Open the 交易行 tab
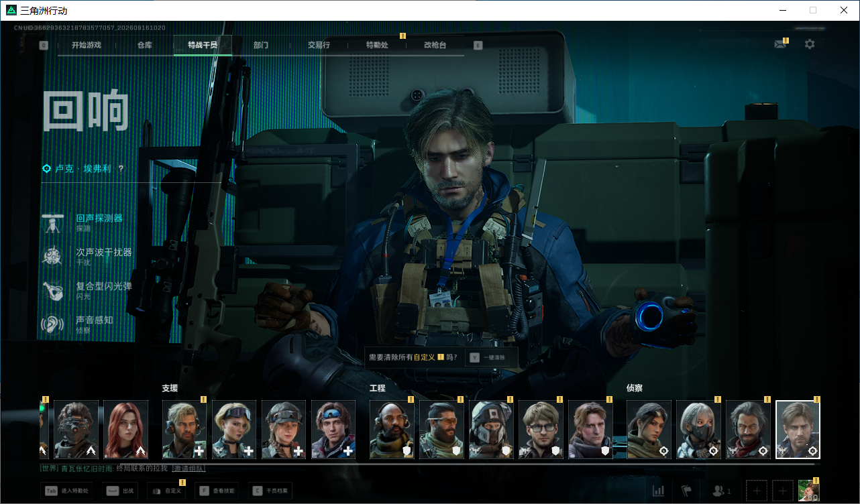Viewport: 860px width, 504px height. [x=319, y=45]
